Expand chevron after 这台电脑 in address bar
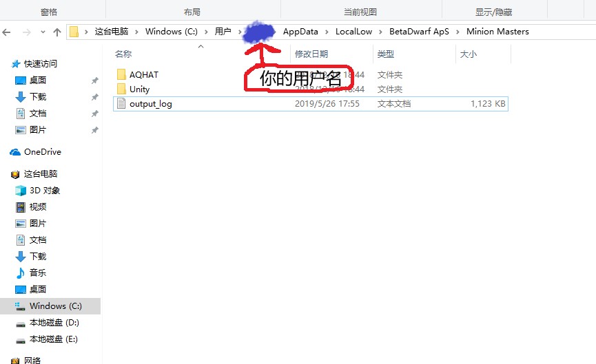 pyautogui.click(x=136, y=32)
